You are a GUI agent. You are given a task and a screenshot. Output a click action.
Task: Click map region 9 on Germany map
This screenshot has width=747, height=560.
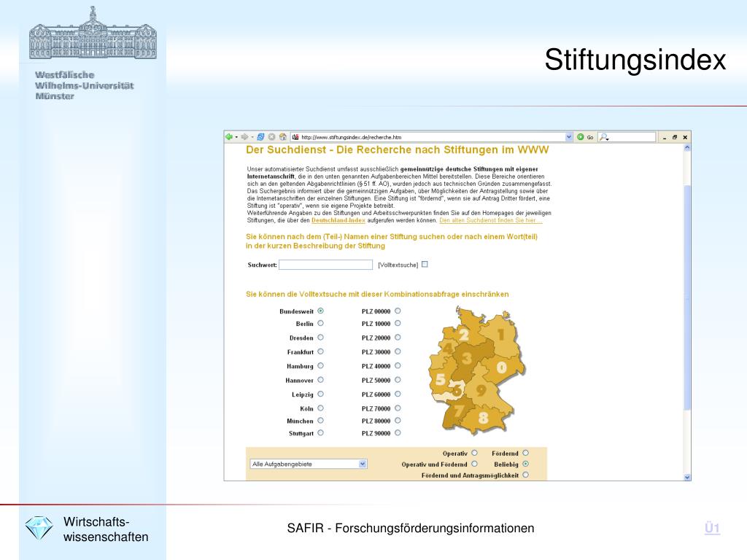pyautogui.click(x=481, y=390)
